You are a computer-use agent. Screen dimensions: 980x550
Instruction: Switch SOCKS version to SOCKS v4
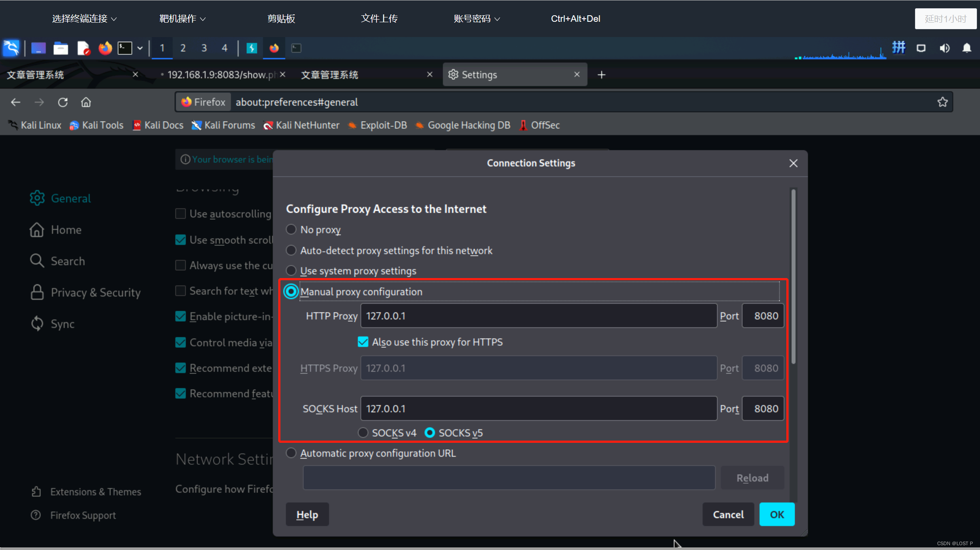pyautogui.click(x=363, y=432)
